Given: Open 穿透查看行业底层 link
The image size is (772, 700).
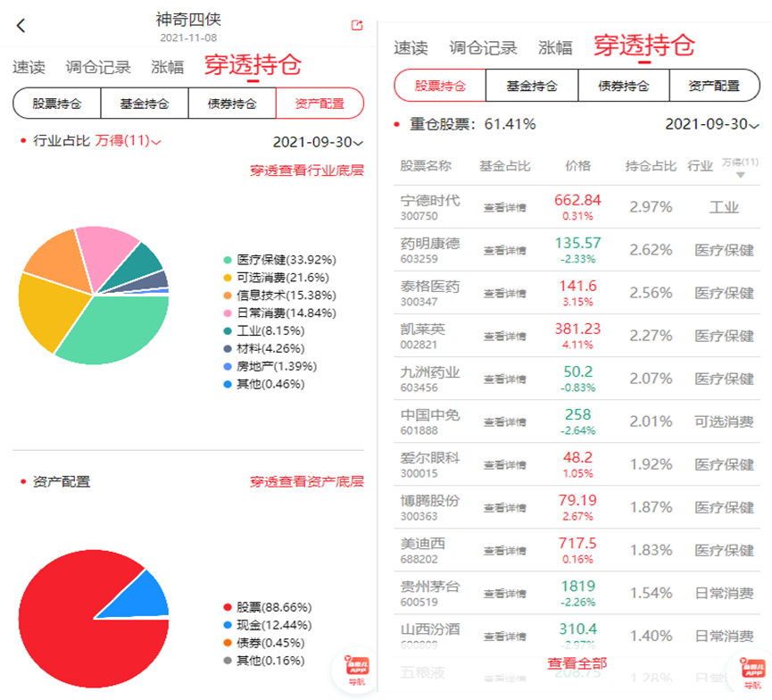Looking at the screenshot, I should pyautogui.click(x=307, y=171).
